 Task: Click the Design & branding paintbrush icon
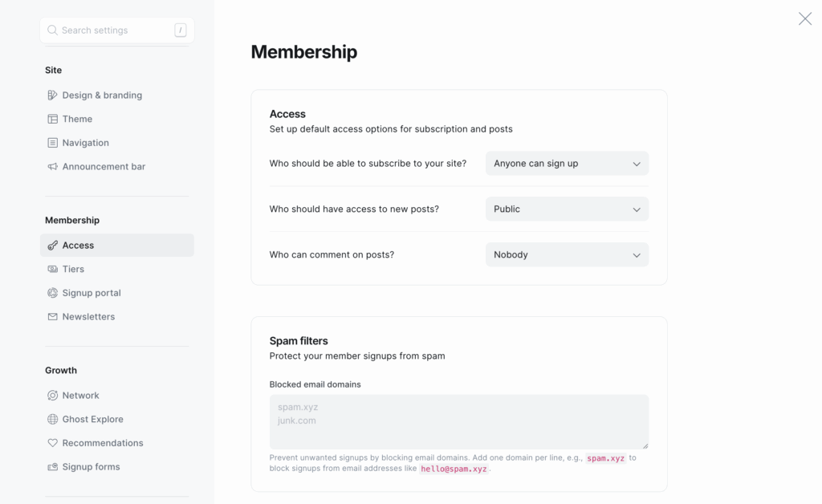click(51, 95)
